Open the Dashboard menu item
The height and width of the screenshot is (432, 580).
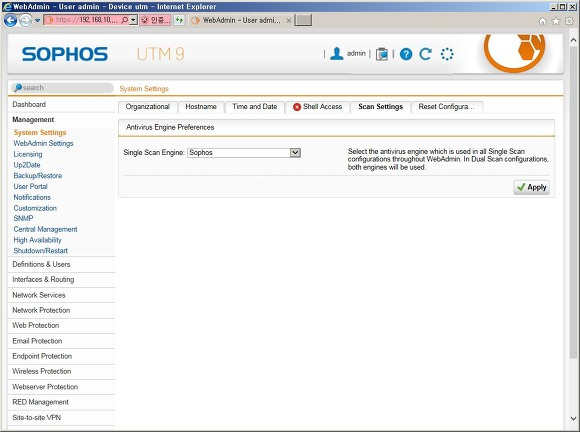point(29,104)
